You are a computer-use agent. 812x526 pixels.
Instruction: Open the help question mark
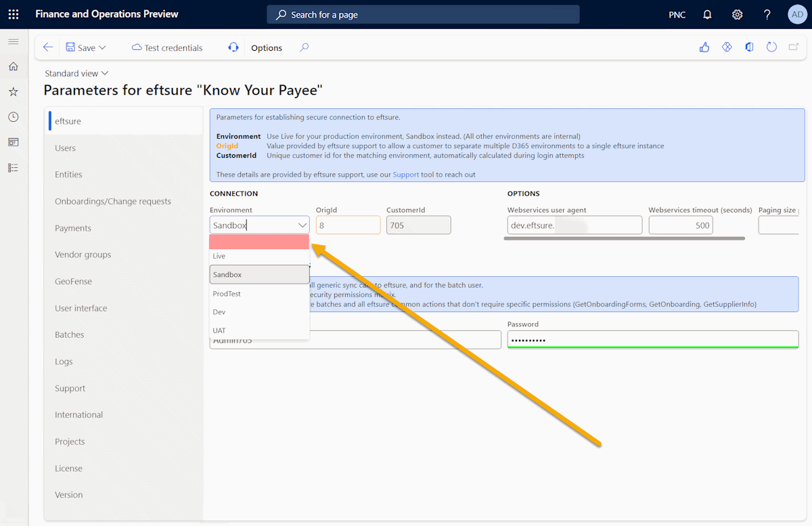coord(767,14)
